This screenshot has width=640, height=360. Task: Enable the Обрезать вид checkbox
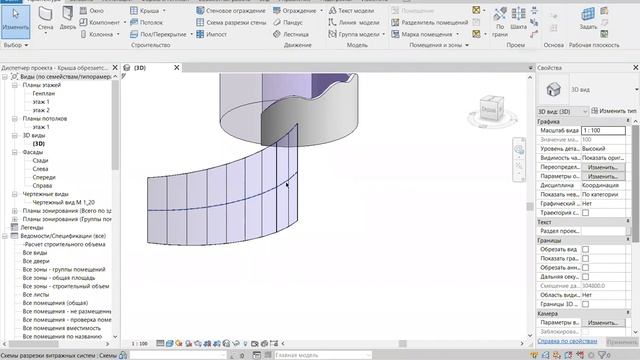(585, 249)
